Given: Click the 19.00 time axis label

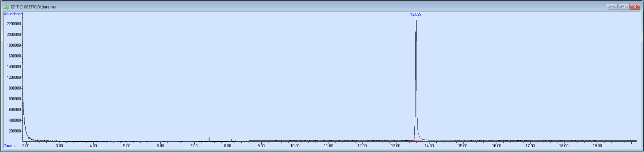Looking at the screenshot, I should (597, 146).
